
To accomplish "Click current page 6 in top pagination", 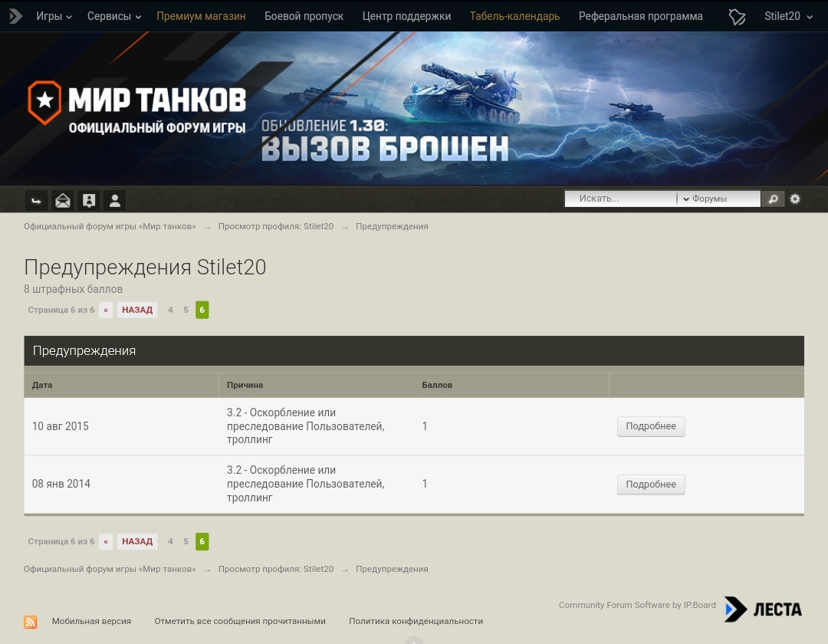I will (202, 310).
